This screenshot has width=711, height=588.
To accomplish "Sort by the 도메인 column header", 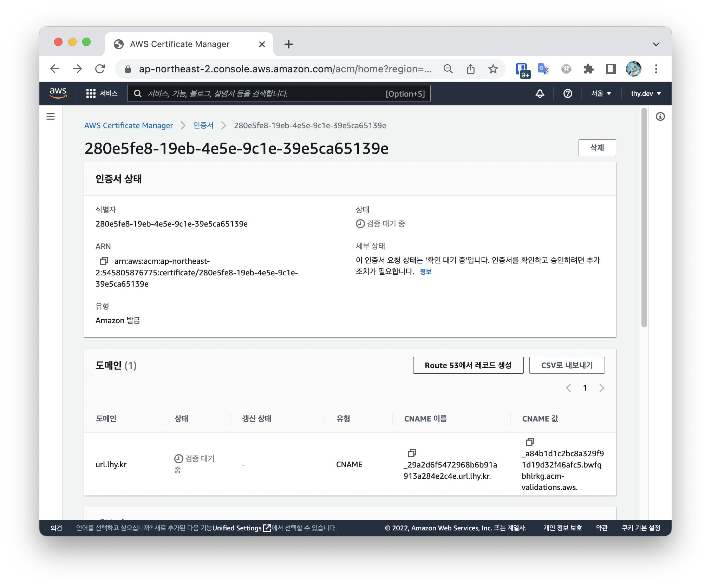I will click(x=106, y=419).
